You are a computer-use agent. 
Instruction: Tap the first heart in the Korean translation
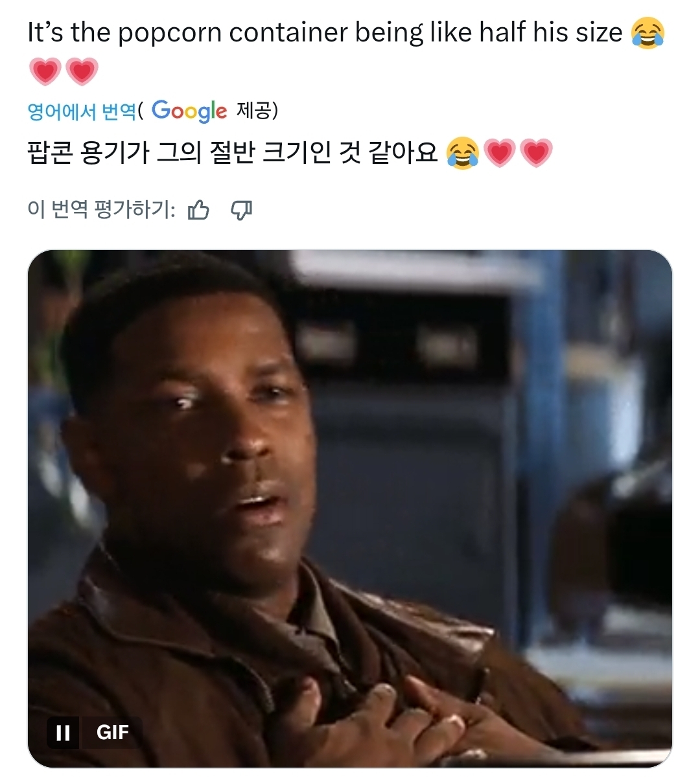[499, 153]
